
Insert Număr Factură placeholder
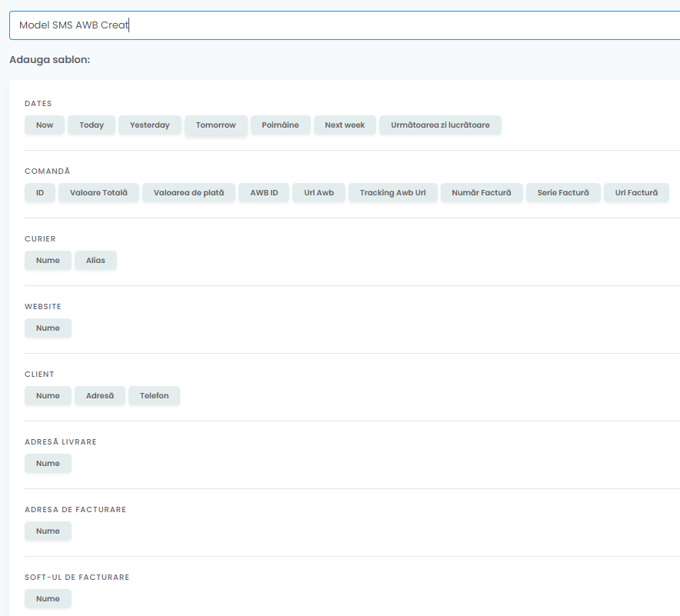coord(482,192)
